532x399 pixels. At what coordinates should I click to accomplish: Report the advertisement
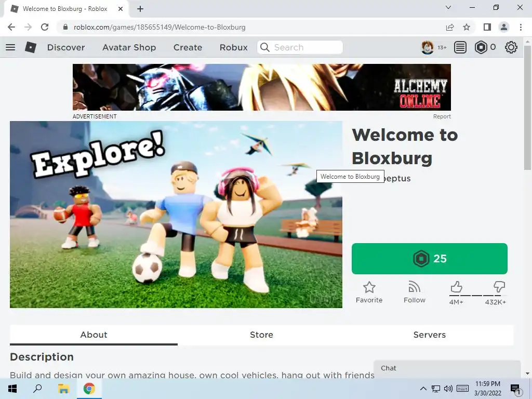coord(442,116)
